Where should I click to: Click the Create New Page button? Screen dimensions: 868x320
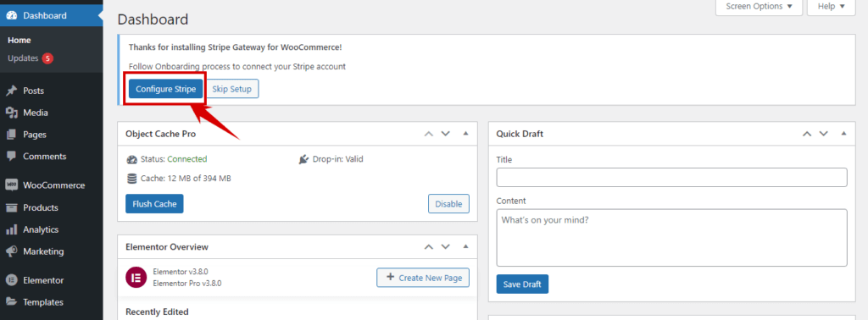(423, 278)
